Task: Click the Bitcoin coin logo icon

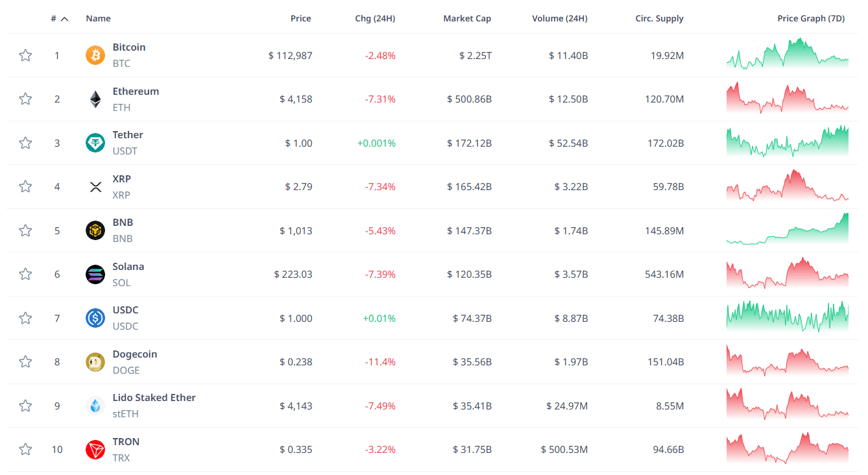Action: (x=95, y=56)
